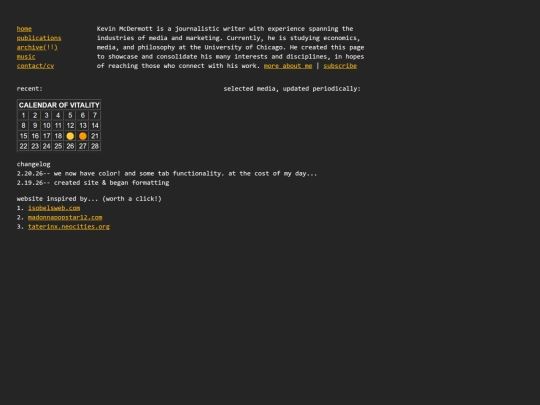The image size is (540, 405).
Task: Visit the music page
Action: [x=26, y=56]
